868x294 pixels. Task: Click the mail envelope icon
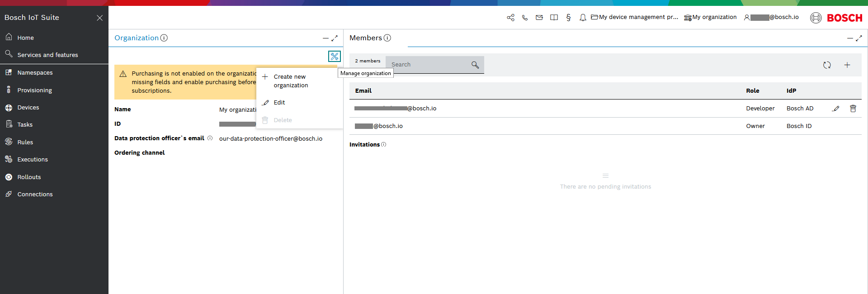(539, 18)
